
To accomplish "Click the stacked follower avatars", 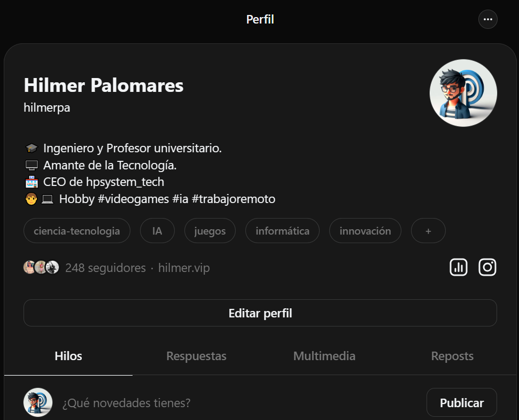I will coord(41,267).
